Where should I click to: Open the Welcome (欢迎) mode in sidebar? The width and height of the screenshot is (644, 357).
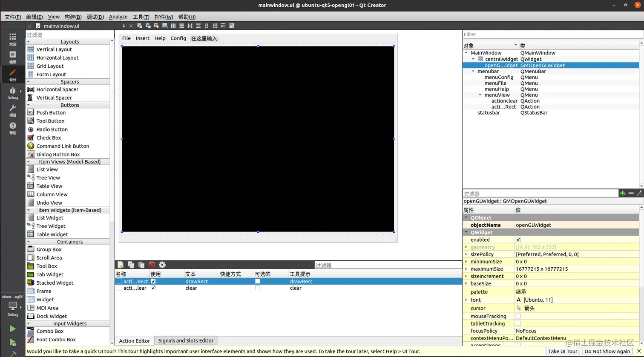[13, 39]
